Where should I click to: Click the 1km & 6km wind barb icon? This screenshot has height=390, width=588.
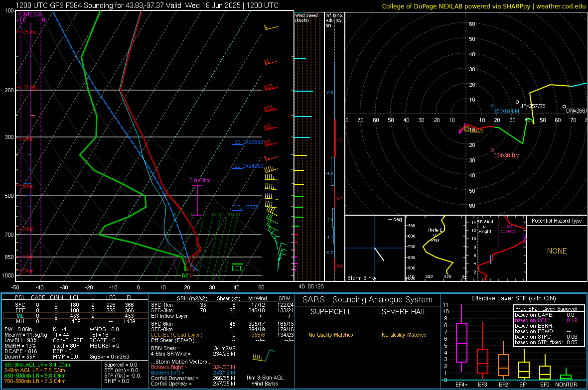point(264,356)
